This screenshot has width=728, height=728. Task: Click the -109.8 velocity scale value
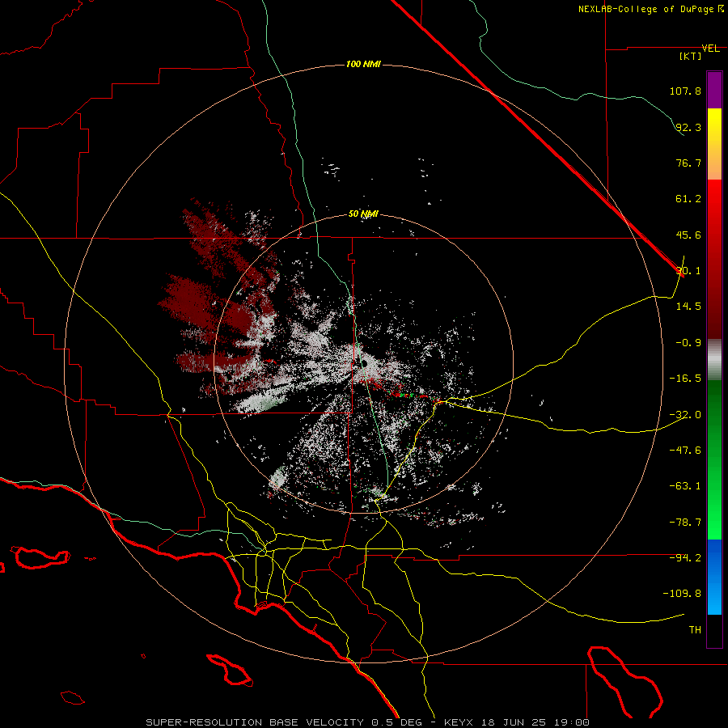tap(683, 594)
